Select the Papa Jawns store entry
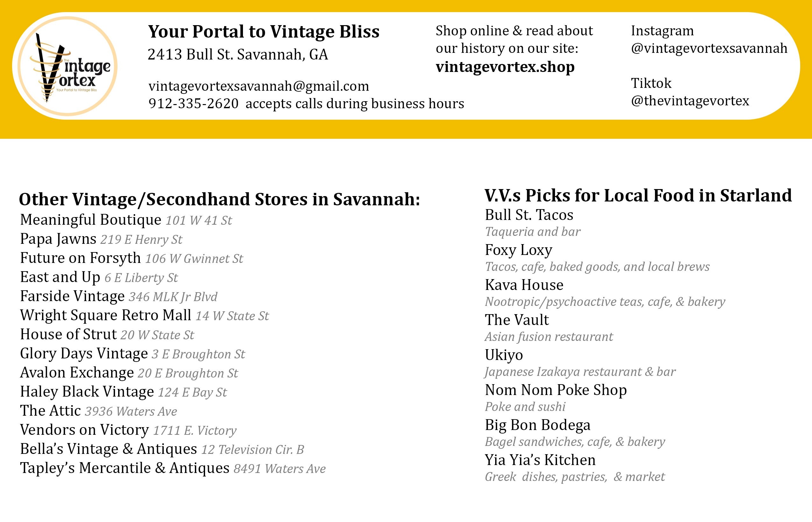Viewport: 812px width, 522px height. click(58, 239)
